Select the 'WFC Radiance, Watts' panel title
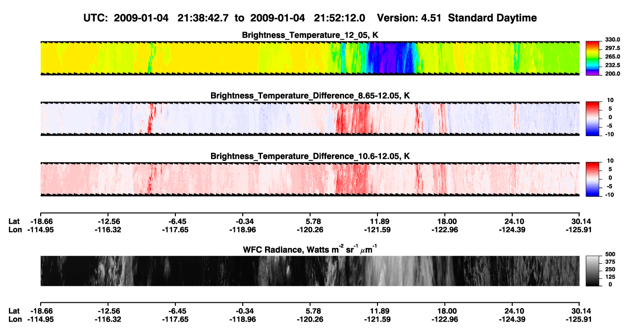This screenshot has width=644, height=330. pos(310,250)
